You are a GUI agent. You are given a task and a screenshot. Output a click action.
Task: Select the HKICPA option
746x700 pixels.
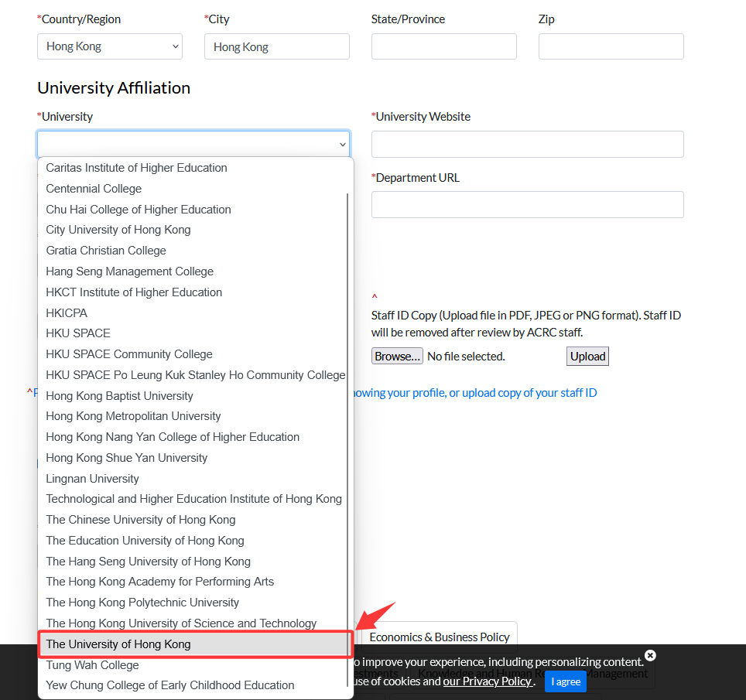click(x=193, y=313)
